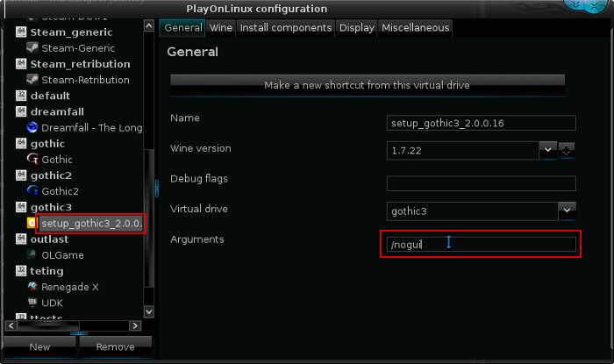Screen dimensions: 614x364
Task: Click the Name input field
Action: [x=482, y=123]
